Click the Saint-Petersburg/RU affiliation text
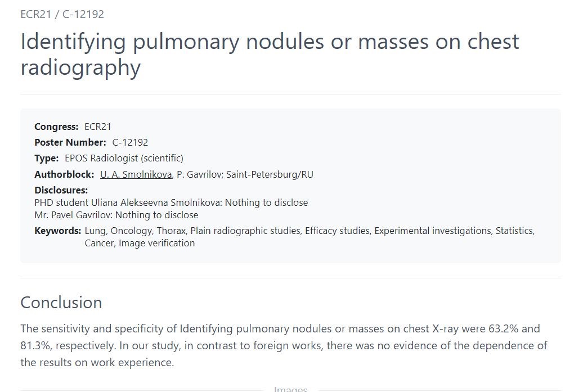Image resolution: width=583 pixels, height=392 pixels. pyautogui.click(x=270, y=174)
